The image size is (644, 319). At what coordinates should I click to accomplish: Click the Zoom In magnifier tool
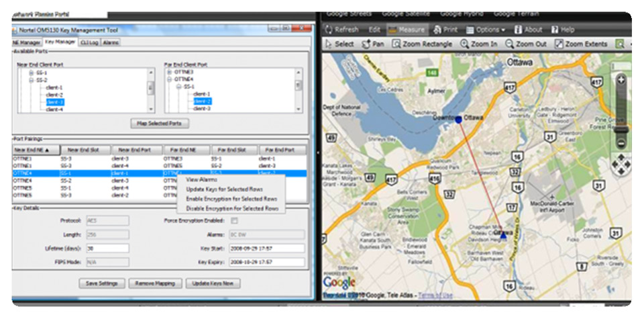click(x=479, y=44)
